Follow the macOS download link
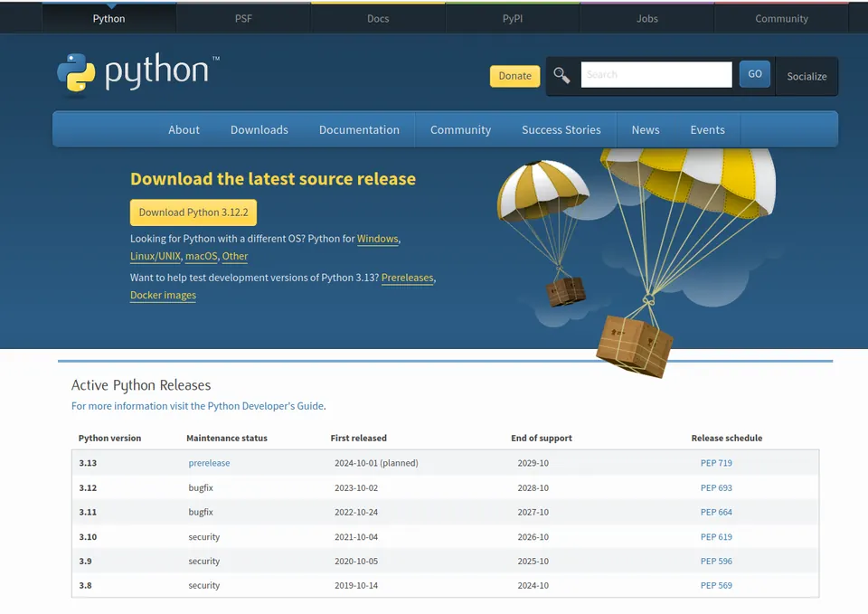Viewport: 868px width, 614px height. coord(201,256)
